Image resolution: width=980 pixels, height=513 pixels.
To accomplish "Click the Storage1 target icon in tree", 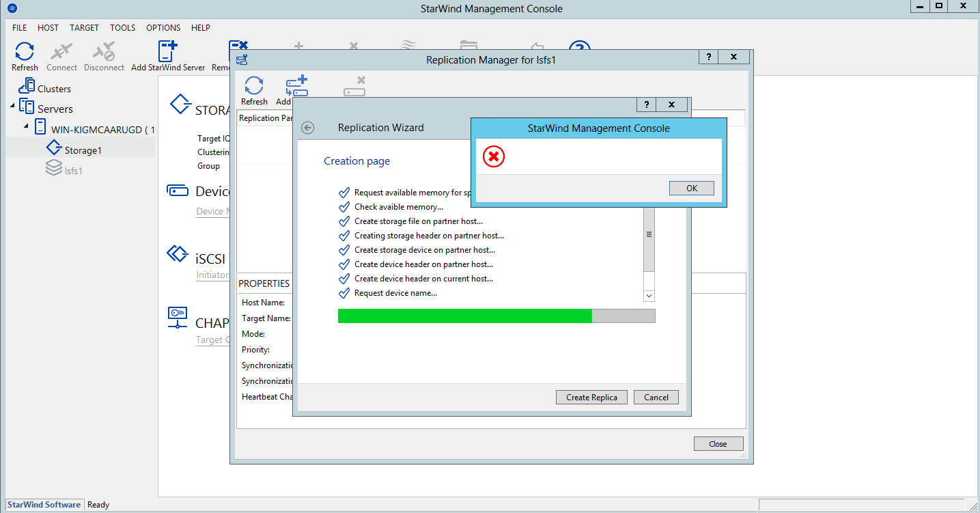I will coord(54,148).
